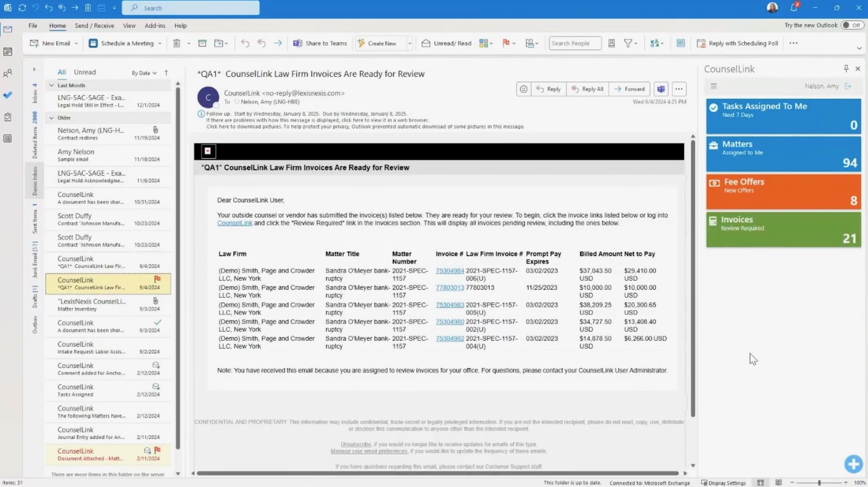Share to Teams from the ribbon
The height and width of the screenshot is (487, 868).
pos(320,43)
